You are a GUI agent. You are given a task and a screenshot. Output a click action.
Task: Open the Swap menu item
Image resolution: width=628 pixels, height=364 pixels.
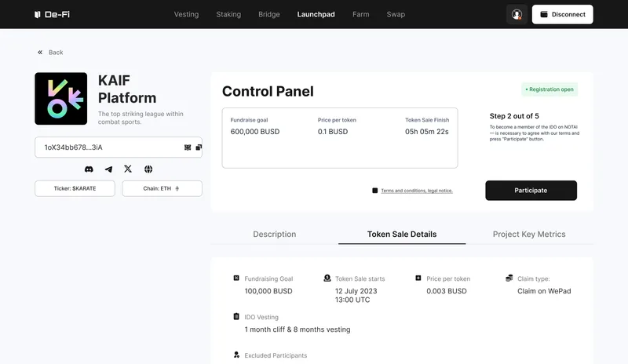(x=396, y=14)
